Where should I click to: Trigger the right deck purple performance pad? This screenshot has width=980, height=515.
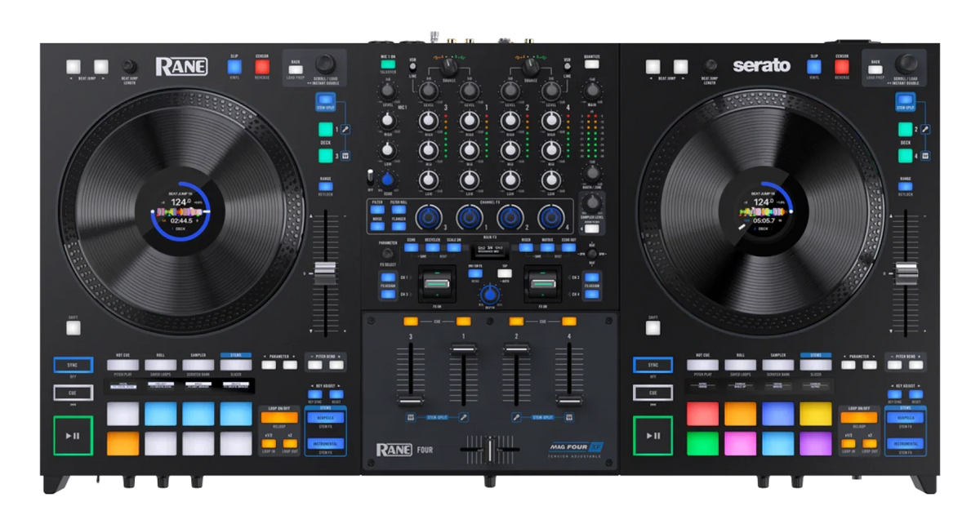pyautogui.click(x=815, y=443)
